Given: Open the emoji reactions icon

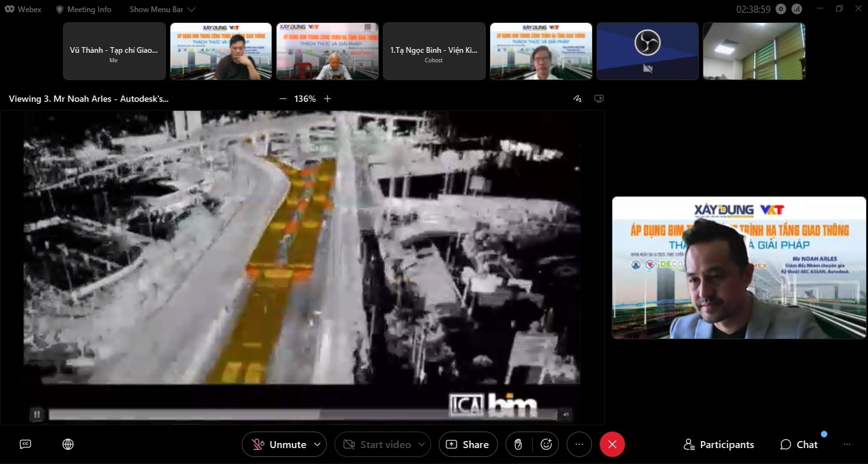Looking at the screenshot, I should pyautogui.click(x=546, y=444).
